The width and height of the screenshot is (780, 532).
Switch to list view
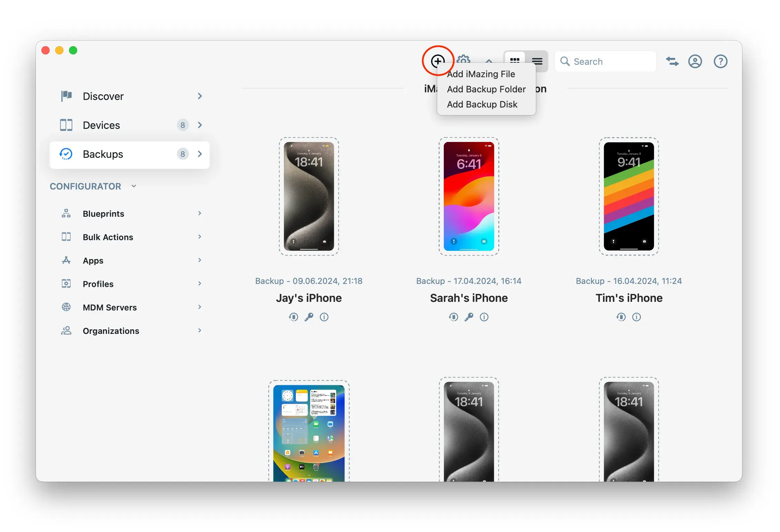point(537,61)
